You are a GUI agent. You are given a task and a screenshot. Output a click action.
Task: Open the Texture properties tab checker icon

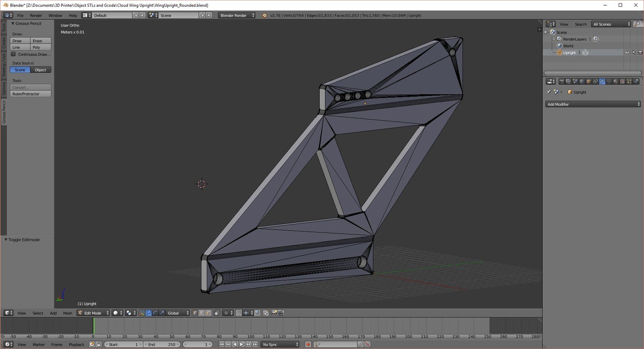click(x=622, y=81)
